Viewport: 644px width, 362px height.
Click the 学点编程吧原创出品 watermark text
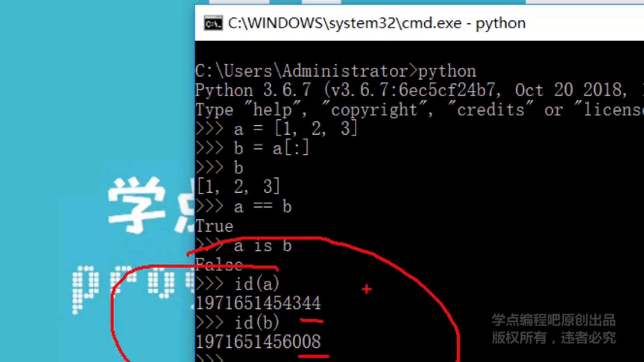point(554,320)
